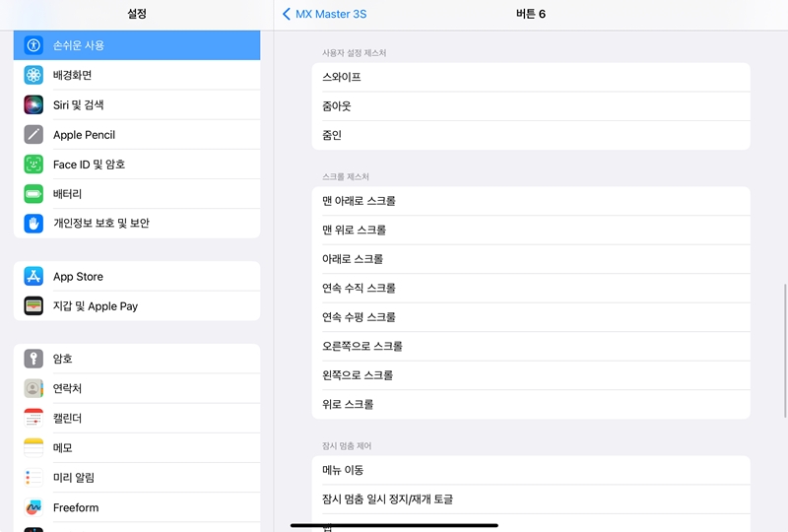The width and height of the screenshot is (788, 532).
Task: Tap the Passwords key icon
Action: pos(33,359)
